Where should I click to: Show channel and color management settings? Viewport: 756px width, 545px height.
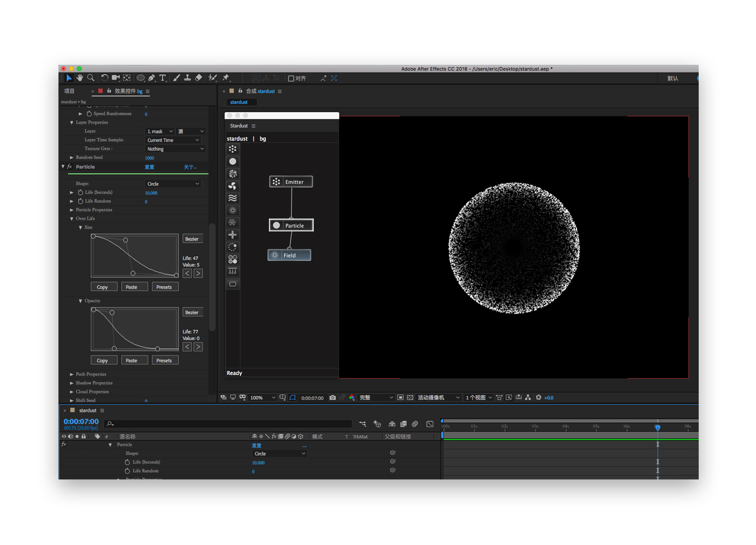coord(352,398)
